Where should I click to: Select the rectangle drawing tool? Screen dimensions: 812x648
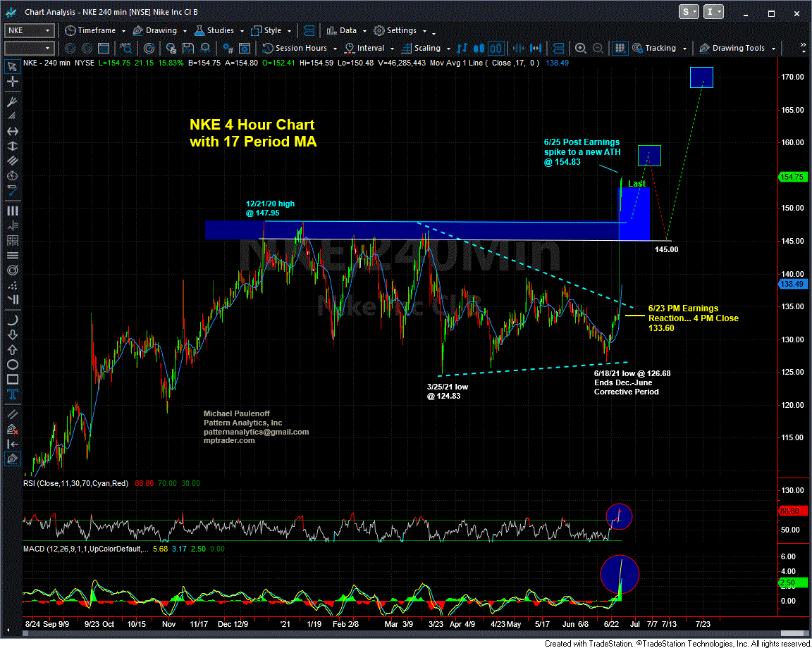coord(12,380)
